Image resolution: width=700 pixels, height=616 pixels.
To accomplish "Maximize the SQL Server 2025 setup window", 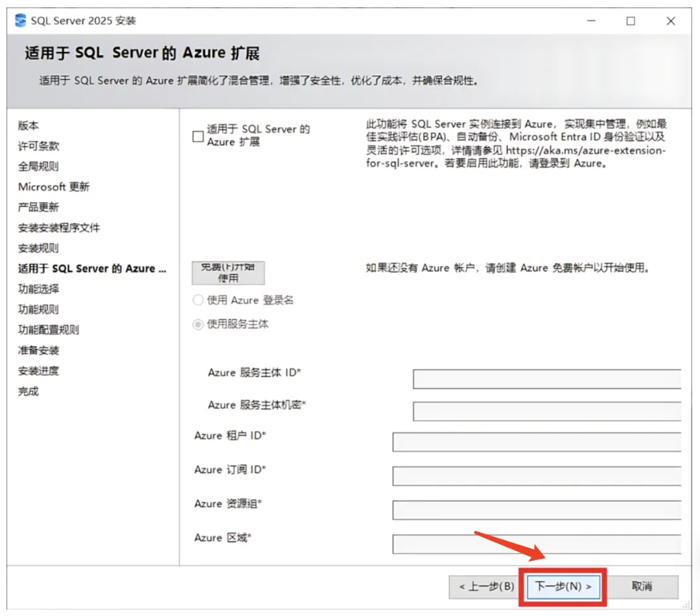I will [x=631, y=21].
